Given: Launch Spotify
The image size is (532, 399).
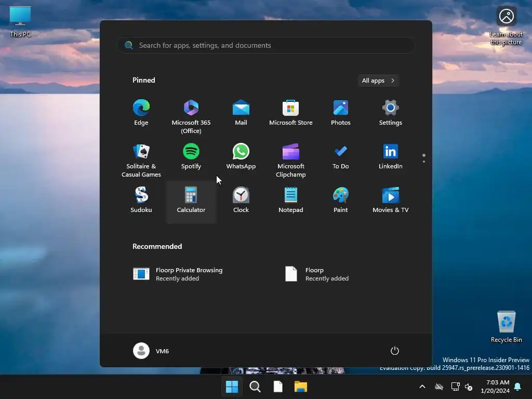Looking at the screenshot, I should (191, 157).
